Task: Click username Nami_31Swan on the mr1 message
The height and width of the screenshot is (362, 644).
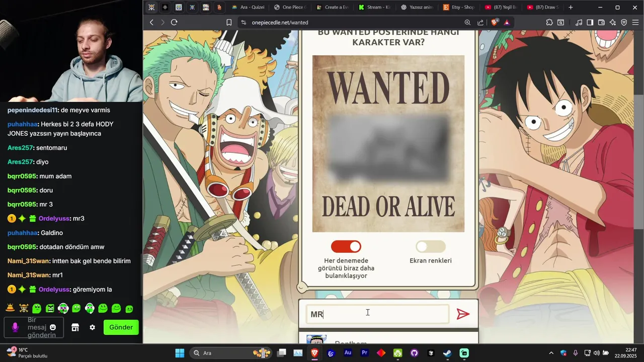Action: pos(28,275)
